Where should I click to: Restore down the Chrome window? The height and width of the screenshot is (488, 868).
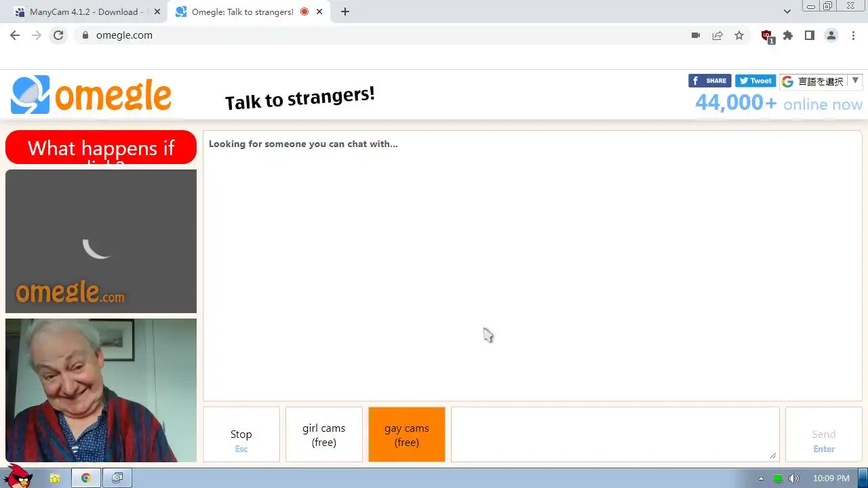pos(828,5)
